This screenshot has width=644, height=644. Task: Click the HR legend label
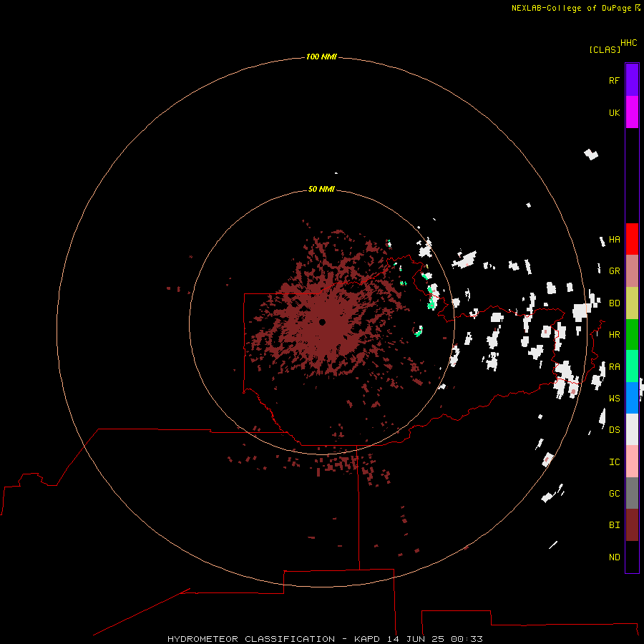(614, 335)
